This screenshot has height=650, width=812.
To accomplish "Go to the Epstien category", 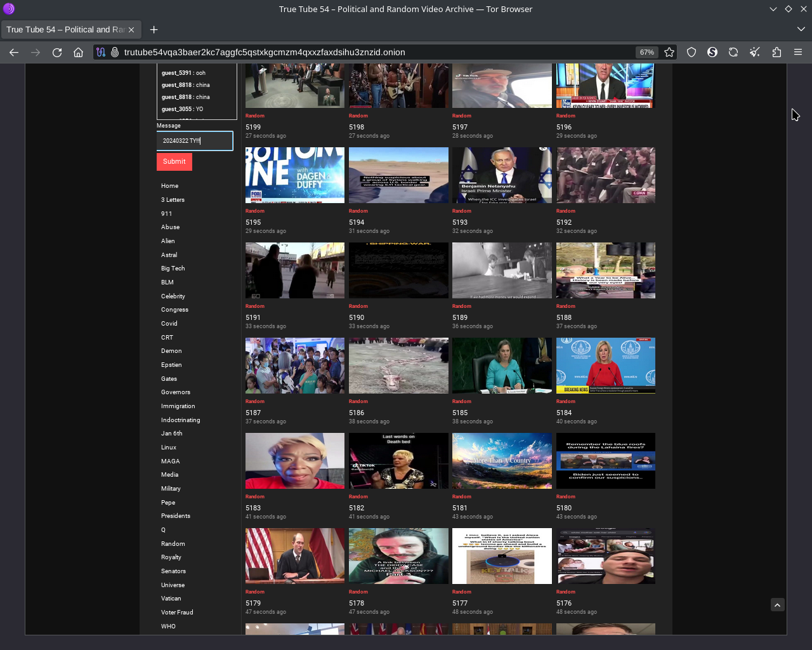I will 172,365.
